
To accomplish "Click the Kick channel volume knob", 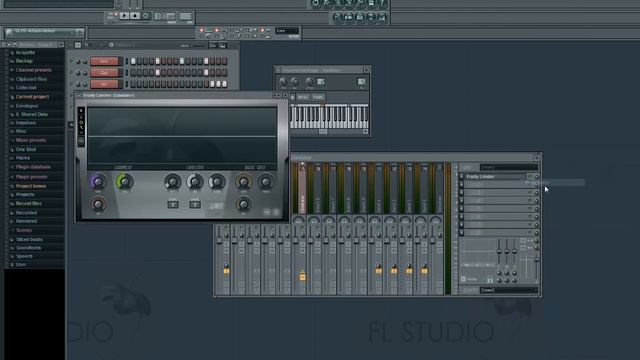I will coord(85,61).
